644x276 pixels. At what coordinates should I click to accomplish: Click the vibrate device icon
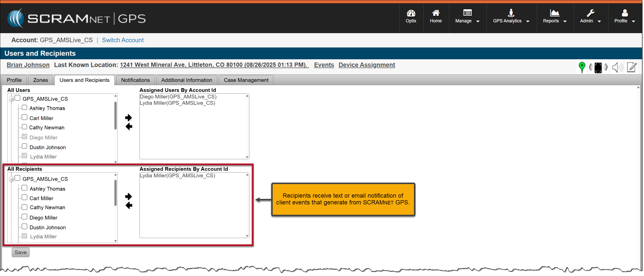tap(598, 67)
